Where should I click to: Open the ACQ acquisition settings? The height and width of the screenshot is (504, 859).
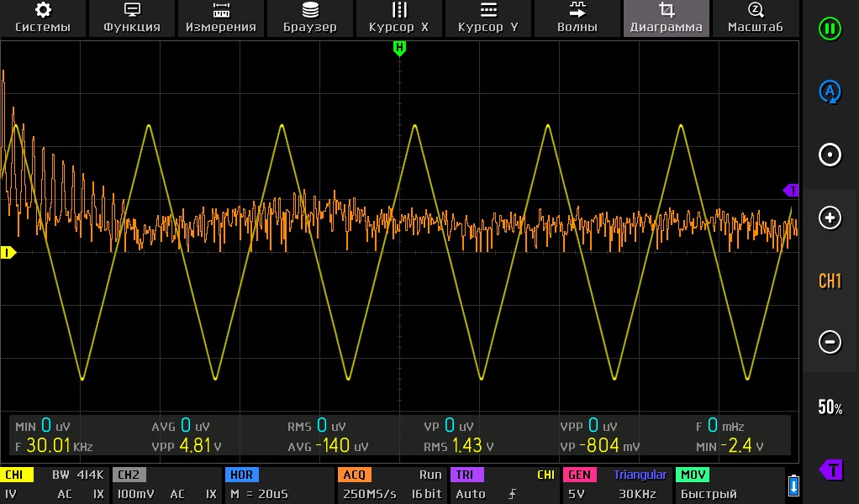pyautogui.click(x=391, y=485)
